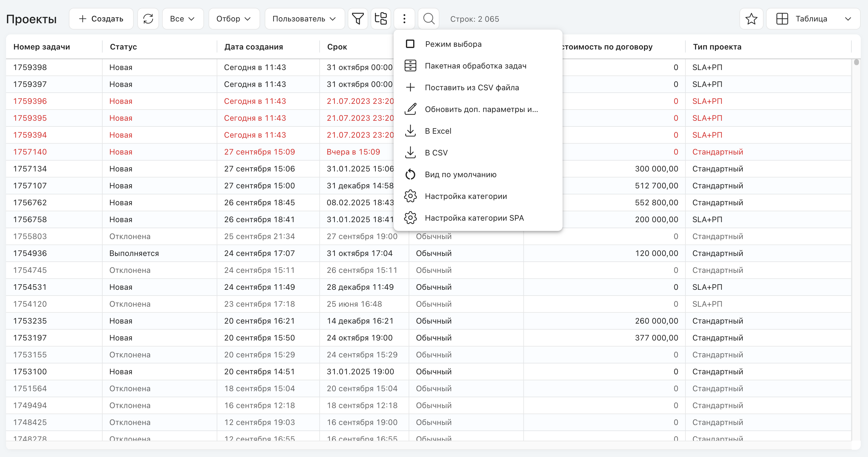Viewport: 868px width, 457px height.
Task: Click the plus icon beside CSV import
Action: 410,87
